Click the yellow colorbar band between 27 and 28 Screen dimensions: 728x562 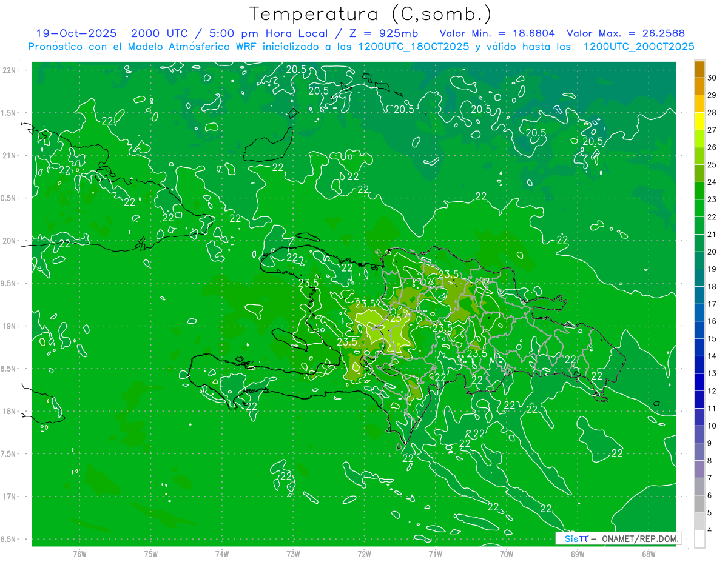699,121
